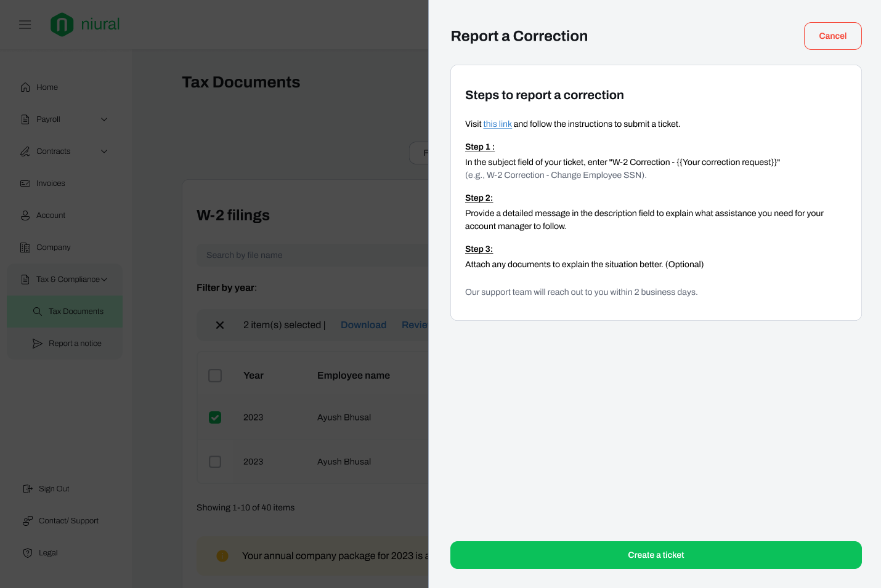This screenshot has height=588, width=881.
Task: Click the Invoices icon in sidebar
Action: 25,183
